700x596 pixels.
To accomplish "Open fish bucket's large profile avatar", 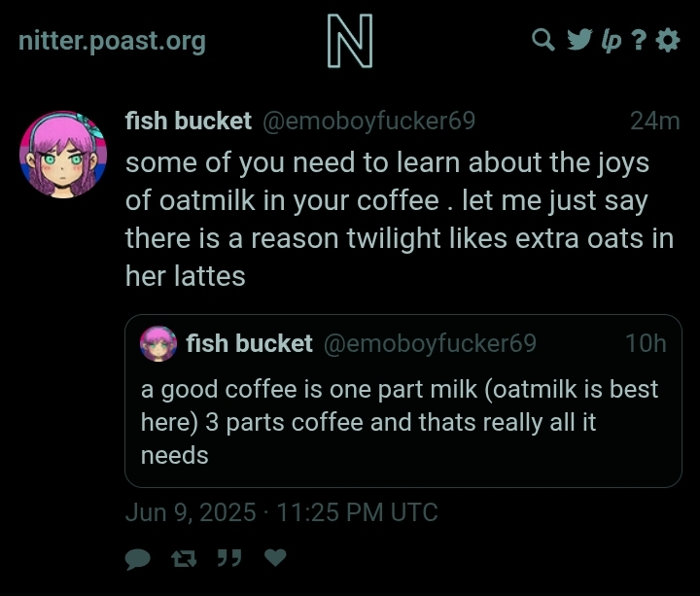I will point(63,154).
